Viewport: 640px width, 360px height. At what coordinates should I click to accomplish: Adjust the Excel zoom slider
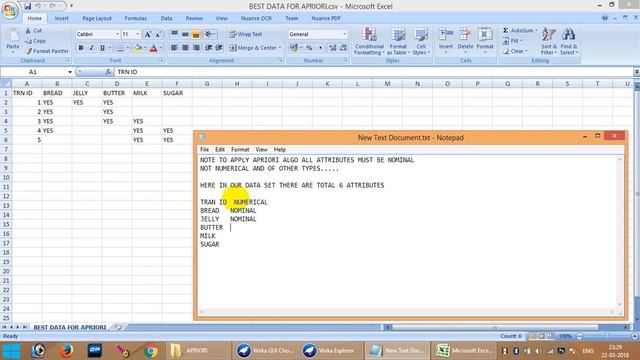(x=607, y=336)
